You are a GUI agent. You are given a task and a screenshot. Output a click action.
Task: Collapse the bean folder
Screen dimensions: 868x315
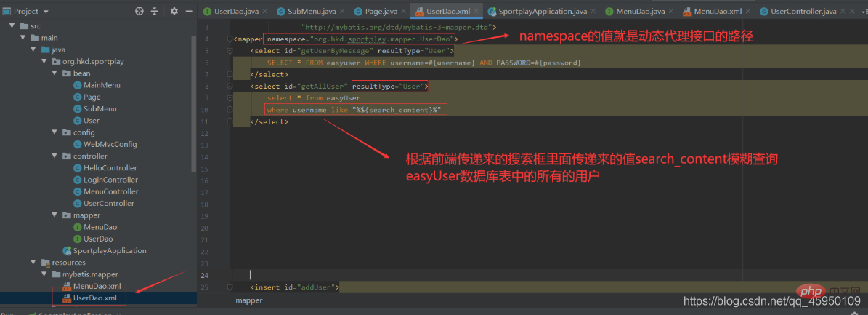click(54, 73)
